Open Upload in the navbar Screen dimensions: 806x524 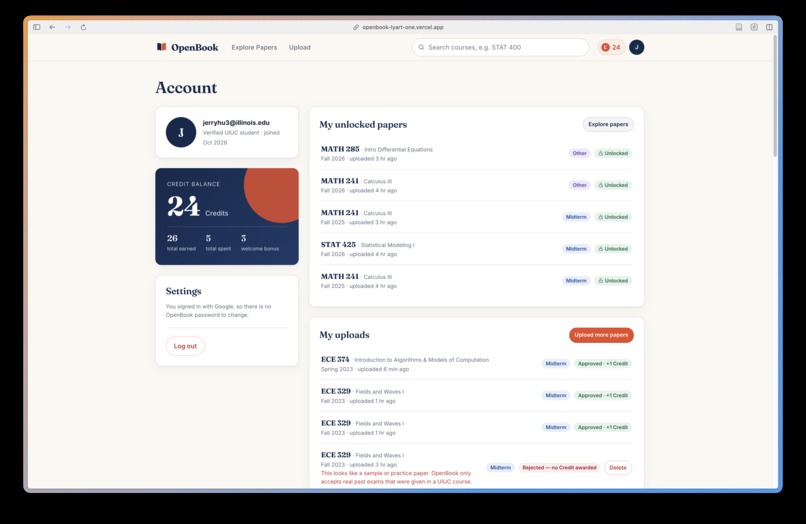click(x=299, y=47)
